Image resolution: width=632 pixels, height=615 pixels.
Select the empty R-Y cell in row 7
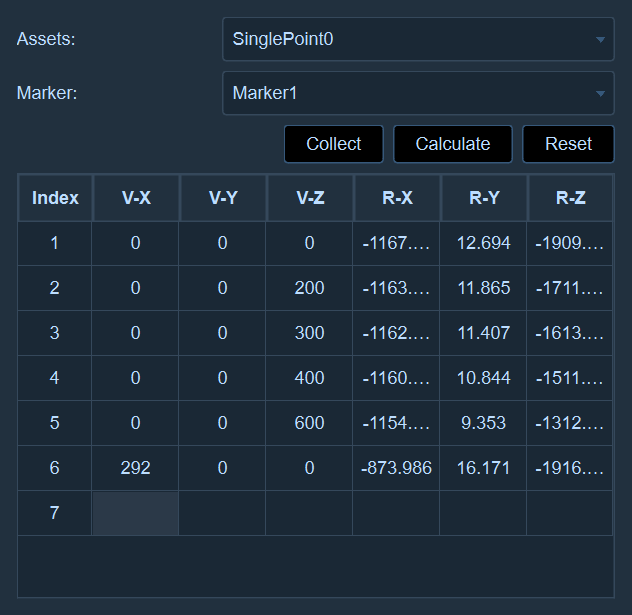pos(483,513)
